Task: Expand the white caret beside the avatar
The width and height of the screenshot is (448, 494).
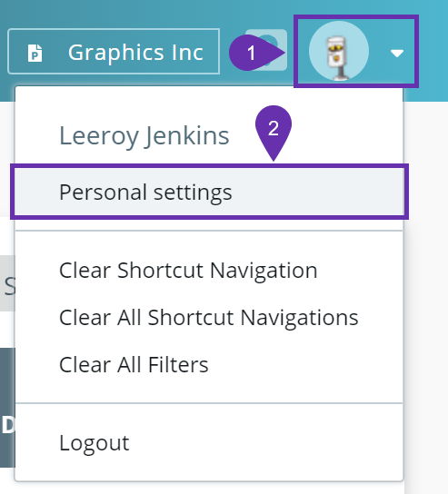Action: click(x=396, y=54)
